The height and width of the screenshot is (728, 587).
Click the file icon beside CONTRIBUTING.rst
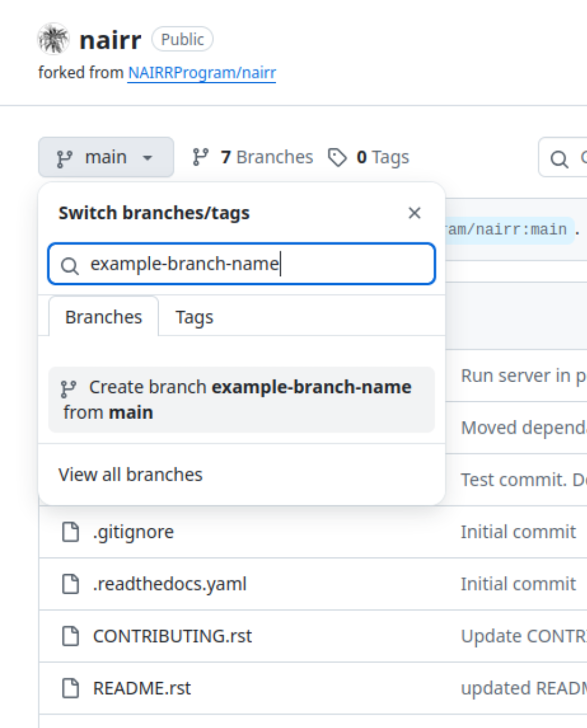pos(71,636)
